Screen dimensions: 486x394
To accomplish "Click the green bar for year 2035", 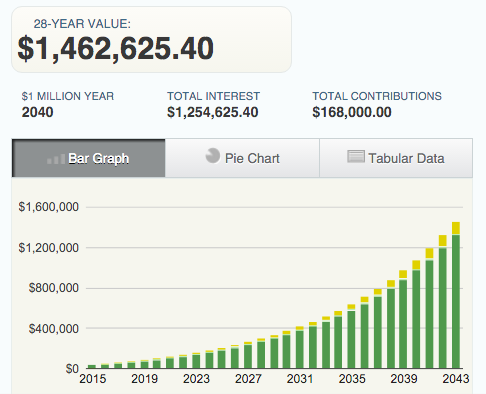I will tap(351, 340).
